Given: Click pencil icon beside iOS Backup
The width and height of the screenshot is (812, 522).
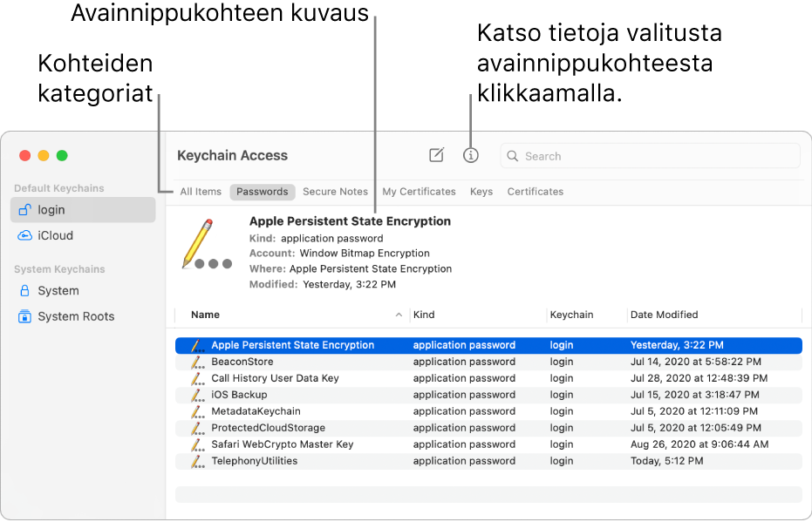Looking at the screenshot, I should (197, 396).
